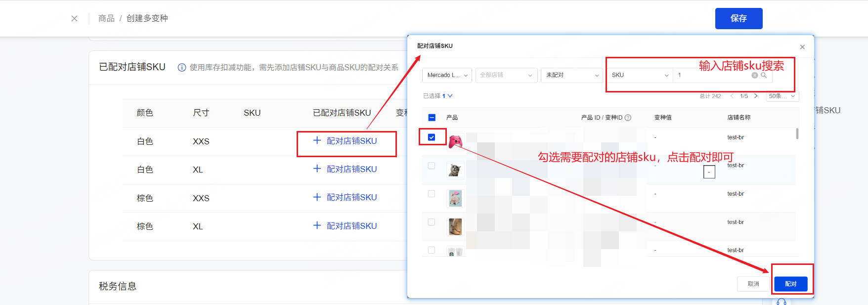Image resolution: width=868 pixels, height=305 pixels.
Task: Click the blue 保存 button
Action: (x=738, y=18)
